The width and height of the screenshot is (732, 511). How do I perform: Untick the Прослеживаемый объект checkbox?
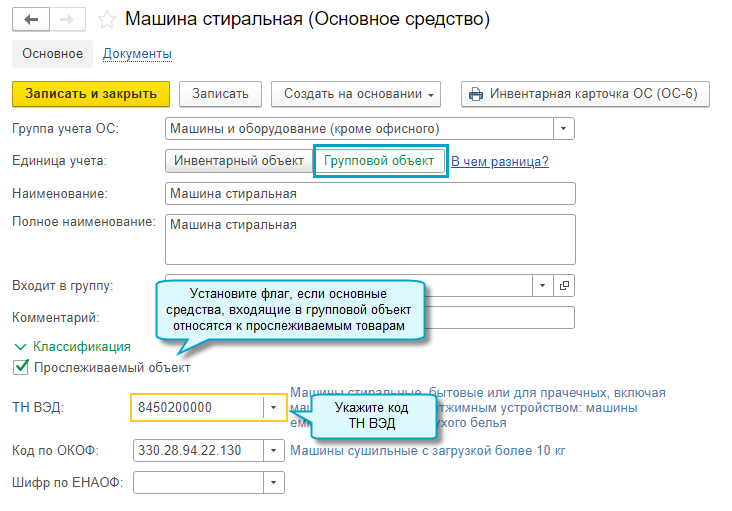pos(21,367)
